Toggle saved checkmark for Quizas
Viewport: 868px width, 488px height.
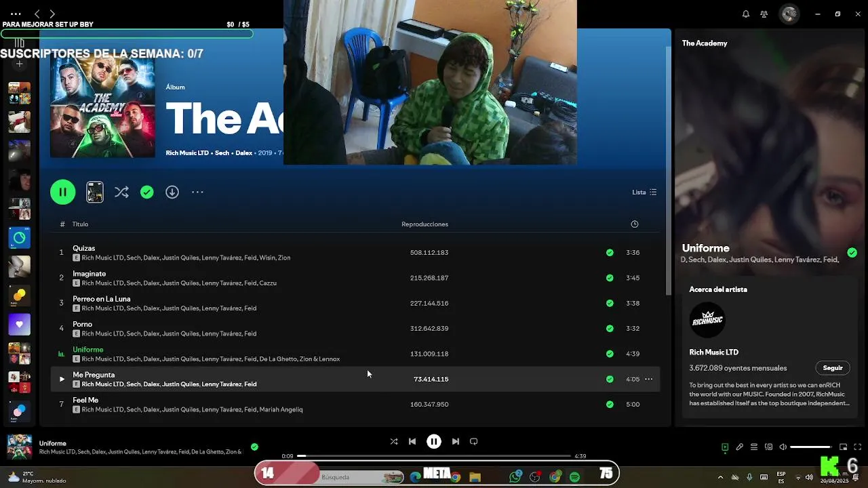610,252
